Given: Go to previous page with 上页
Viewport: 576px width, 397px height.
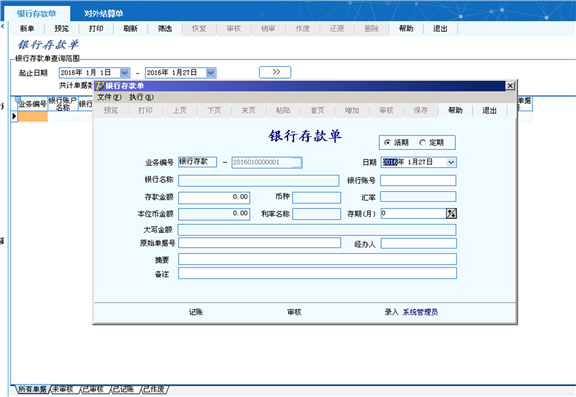Looking at the screenshot, I should (180, 111).
